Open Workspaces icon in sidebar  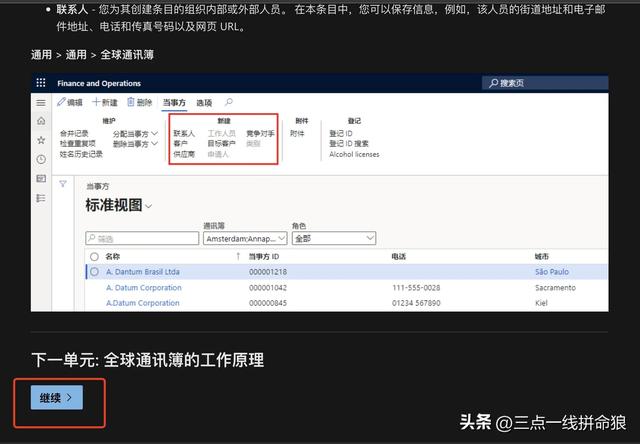(x=41, y=179)
